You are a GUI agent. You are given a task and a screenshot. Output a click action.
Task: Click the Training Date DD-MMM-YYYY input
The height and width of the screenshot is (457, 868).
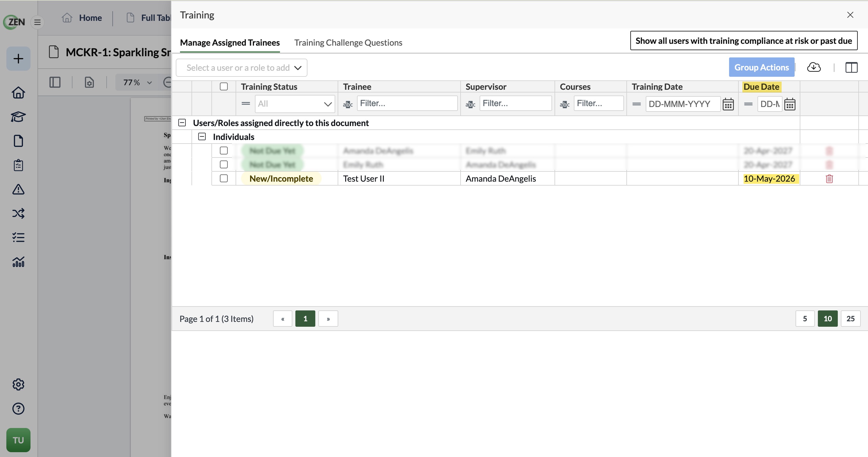click(x=683, y=104)
